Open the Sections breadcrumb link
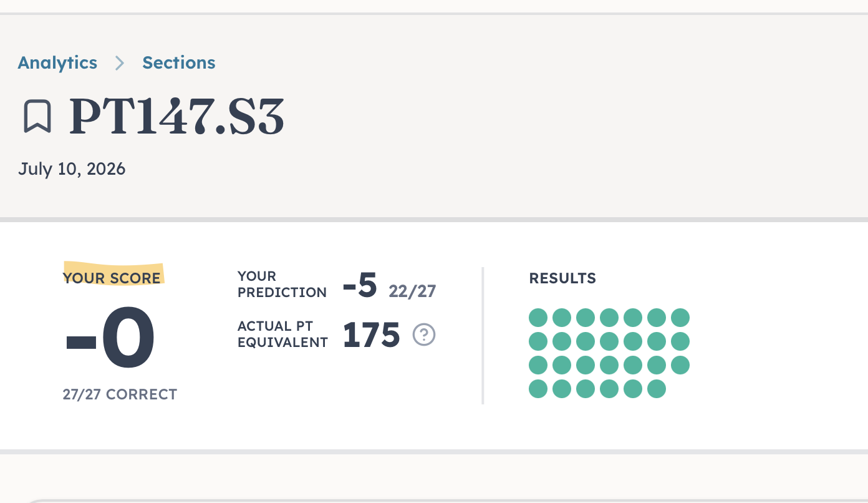The image size is (868, 503). 179,63
